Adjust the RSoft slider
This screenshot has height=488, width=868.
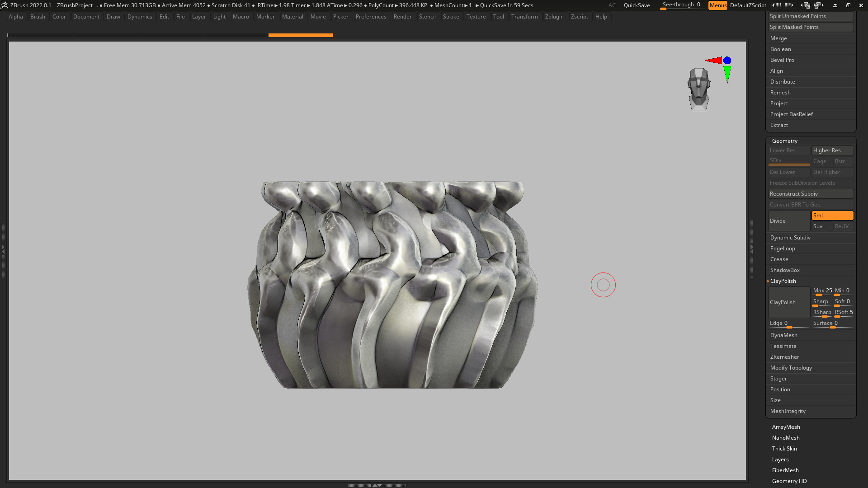tap(844, 313)
